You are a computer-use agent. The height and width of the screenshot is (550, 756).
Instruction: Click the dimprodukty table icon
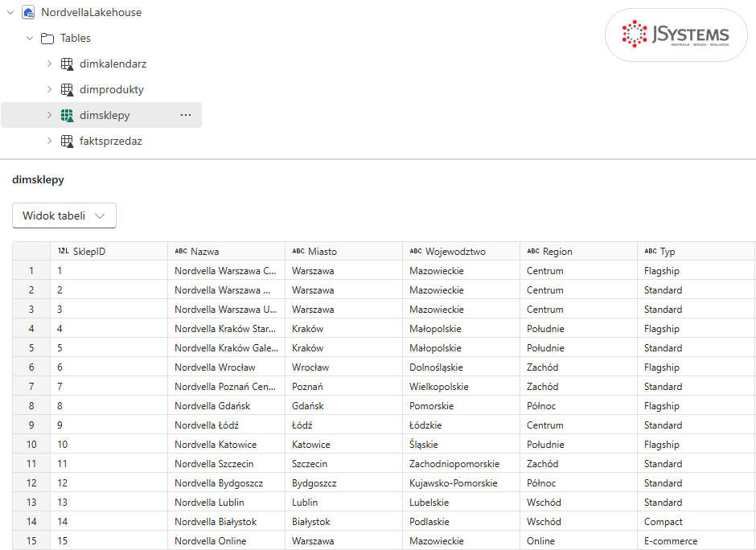[67, 90]
